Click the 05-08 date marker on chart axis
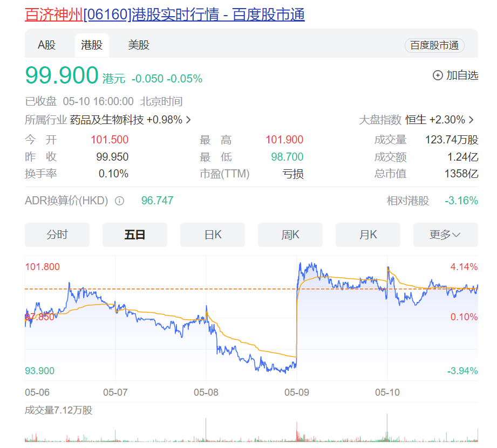This screenshot has height=448, width=497. click(206, 392)
